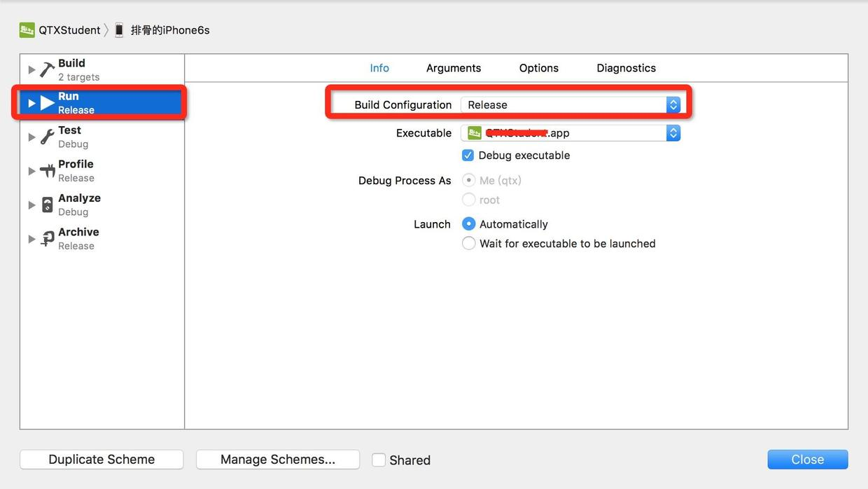Enable the Shared checkbox

[x=379, y=460]
